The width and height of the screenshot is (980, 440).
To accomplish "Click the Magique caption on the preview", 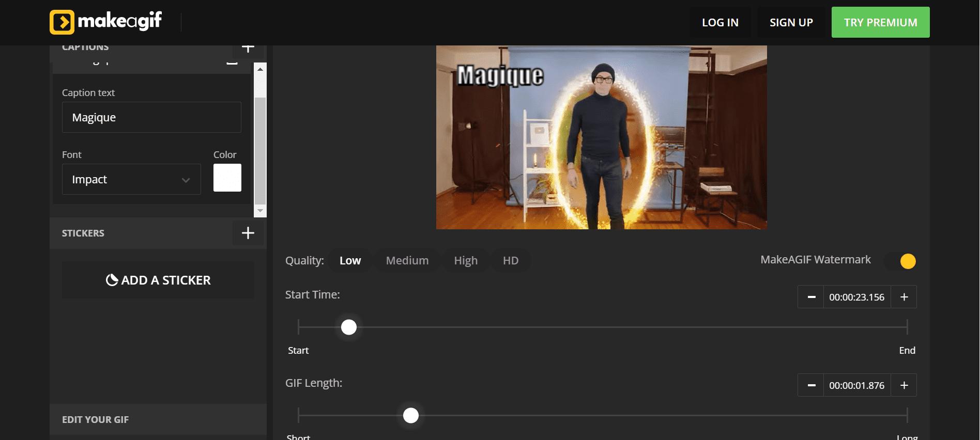I will pos(500,76).
